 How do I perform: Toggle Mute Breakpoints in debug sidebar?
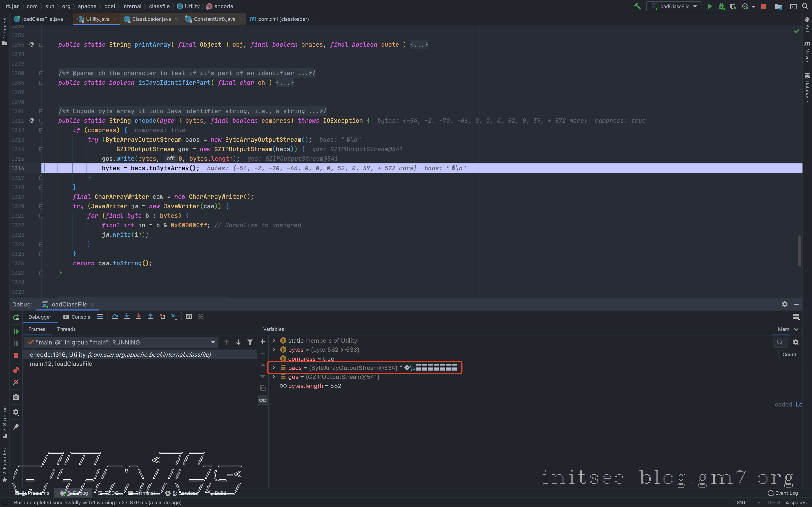click(x=16, y=382)
